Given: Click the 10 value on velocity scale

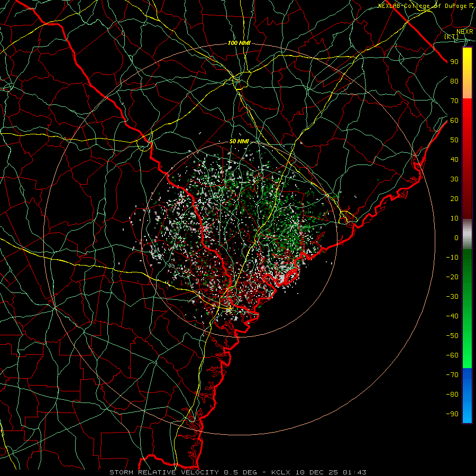Looking at the screenshot, I should 454,218.
